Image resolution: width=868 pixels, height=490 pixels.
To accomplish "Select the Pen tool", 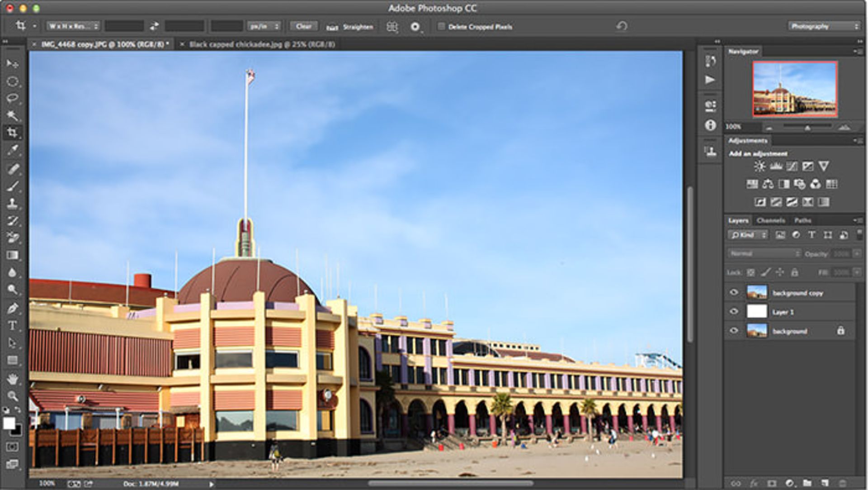I will [12, 309].
